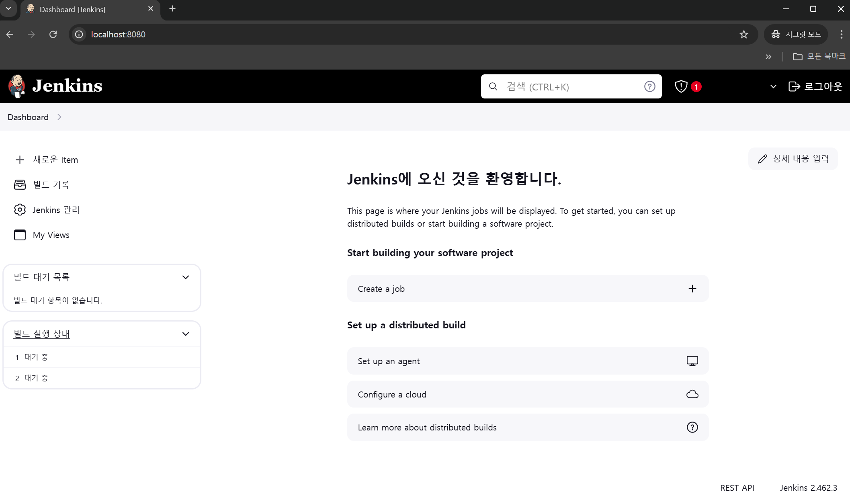Viewport: 850px width, 504px height.
Task: Open the REST API link in the footer
Action: click(737, 488)
